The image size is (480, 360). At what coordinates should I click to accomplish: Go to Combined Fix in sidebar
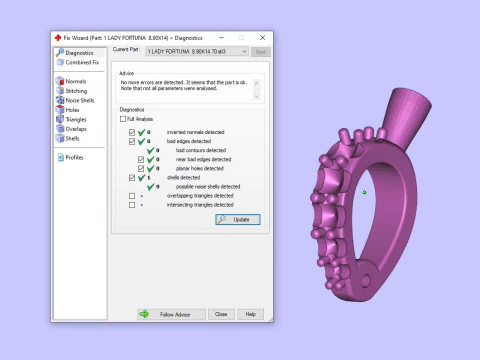(x=82, y=62)
